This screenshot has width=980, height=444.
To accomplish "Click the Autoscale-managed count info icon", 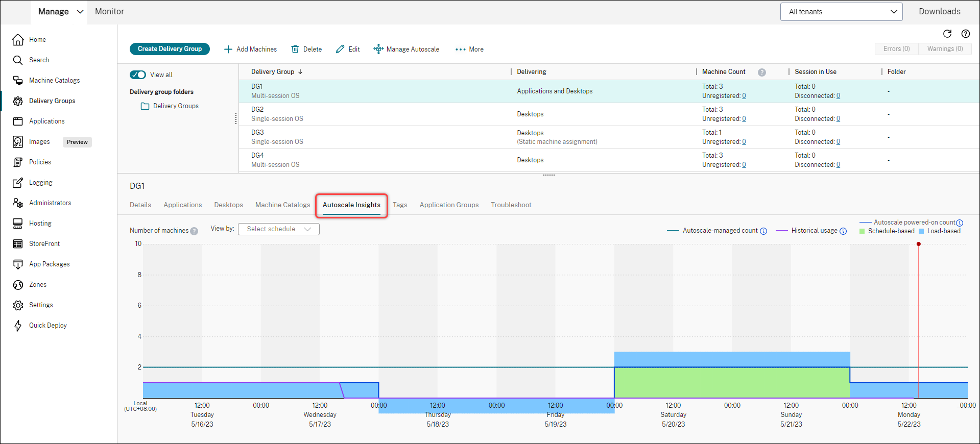I will click(x=763, y=231).
